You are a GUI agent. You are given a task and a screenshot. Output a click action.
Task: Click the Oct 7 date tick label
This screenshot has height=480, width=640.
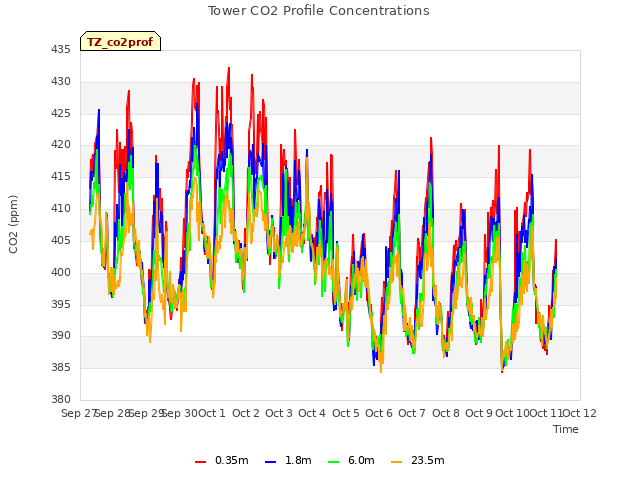tap(412, 413)
